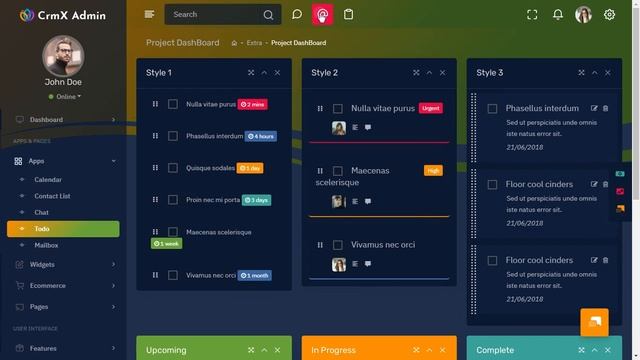Tick the Phasellus interdum checkbox in Style 3
The height and width of the screenshot is (360, 640).
pos(492,109)
